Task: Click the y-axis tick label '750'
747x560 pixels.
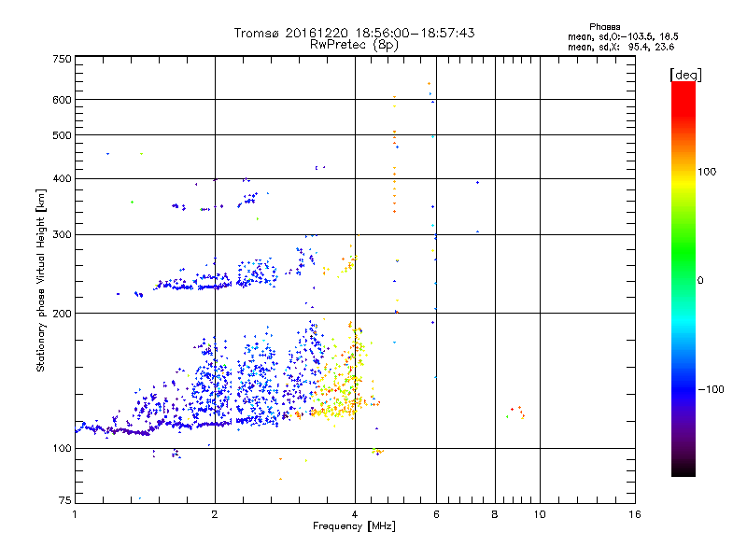Action: (x=62, y=59)
